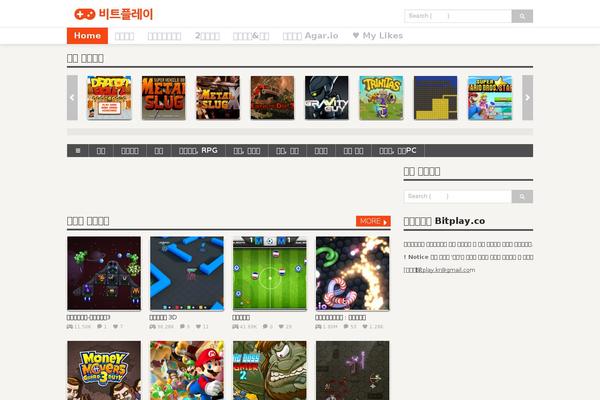
Task: Open the Mario characters game thumbnail
Action: point(187,371)
